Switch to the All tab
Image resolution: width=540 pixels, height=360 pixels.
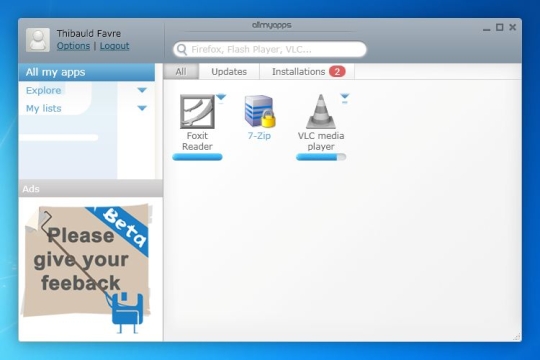(181, 72)
